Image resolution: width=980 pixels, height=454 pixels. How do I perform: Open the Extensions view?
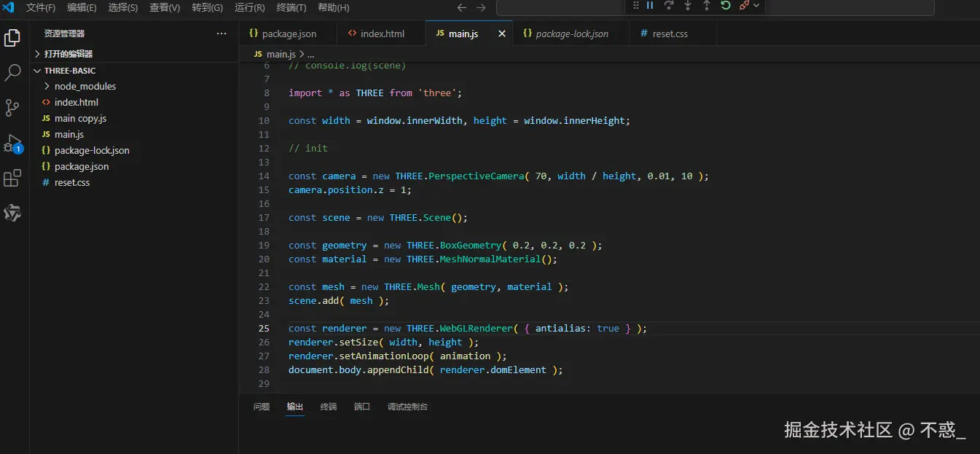pos(12,179)
